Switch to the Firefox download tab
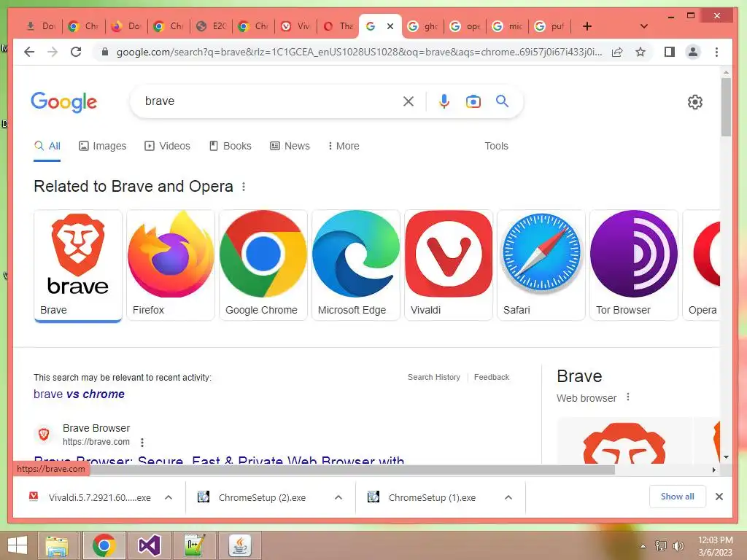The width and height of the screenshot is (747, 560). 125,26
